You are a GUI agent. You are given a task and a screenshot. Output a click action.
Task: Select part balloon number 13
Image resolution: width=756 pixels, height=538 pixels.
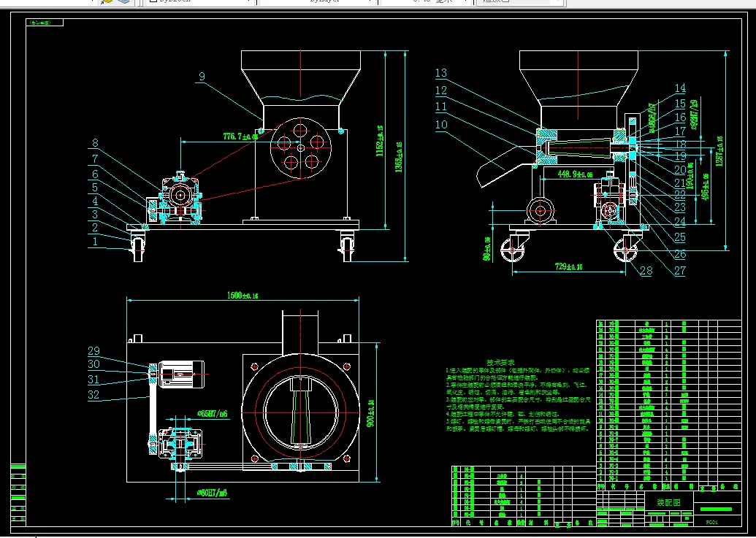pyautogui.click(x=441, y=73)
